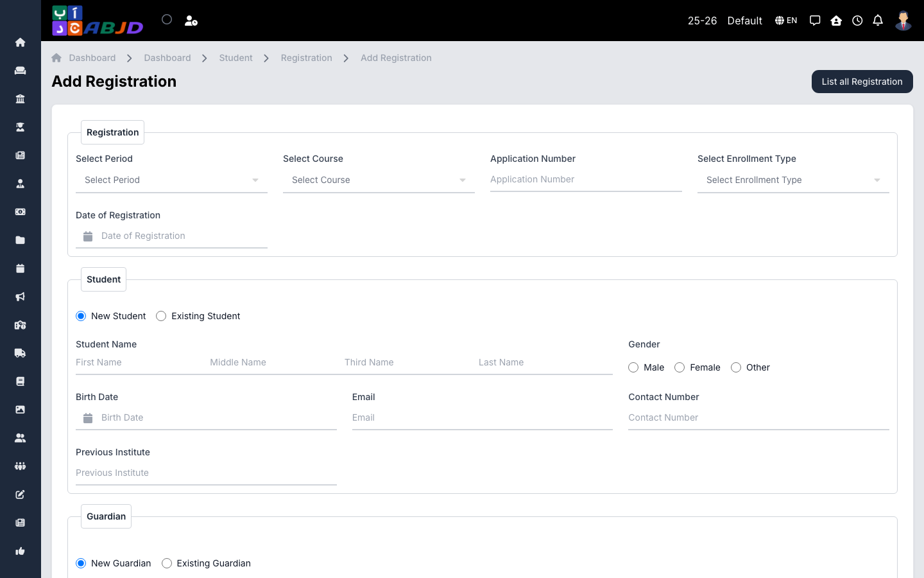
Task: Navigate to Registration breadcrumb
Action: coord(306,58)
